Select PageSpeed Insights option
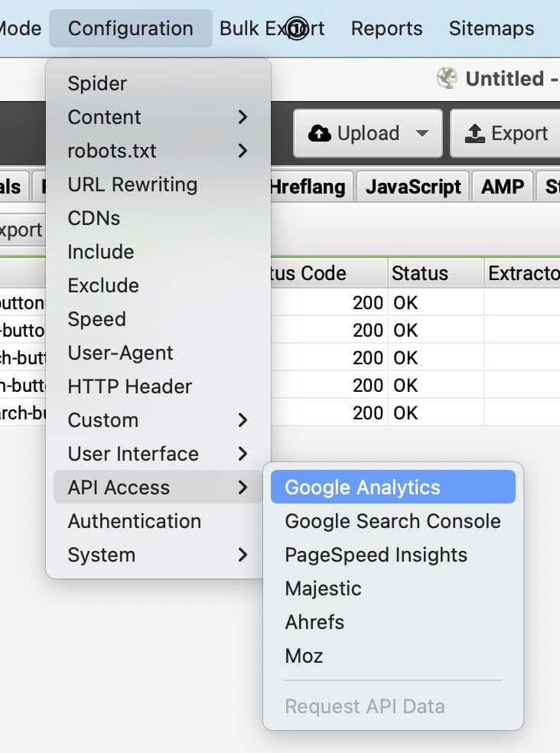This screenshot has width=560, height=753. tap(376, 555)
